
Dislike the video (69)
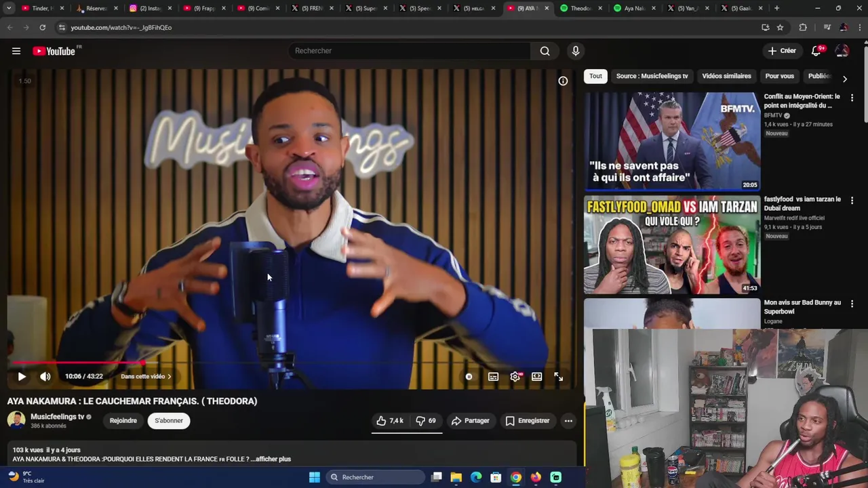coord(426,421)
